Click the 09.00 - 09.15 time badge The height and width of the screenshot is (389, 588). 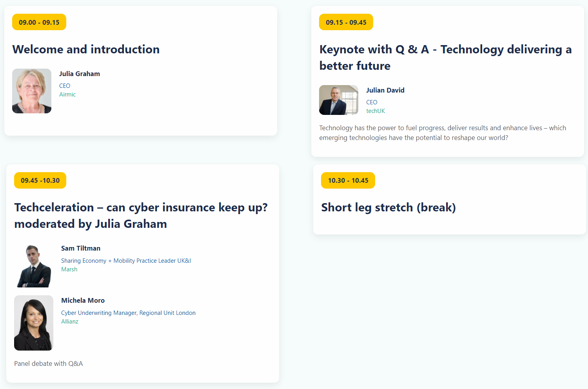[39, 22]
